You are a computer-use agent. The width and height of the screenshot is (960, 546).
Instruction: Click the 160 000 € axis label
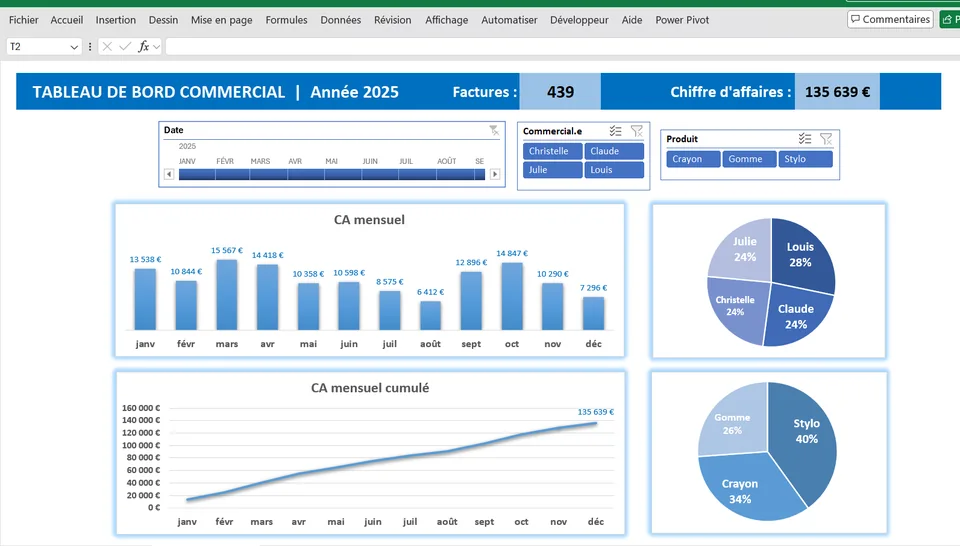[x=141, y=408]
